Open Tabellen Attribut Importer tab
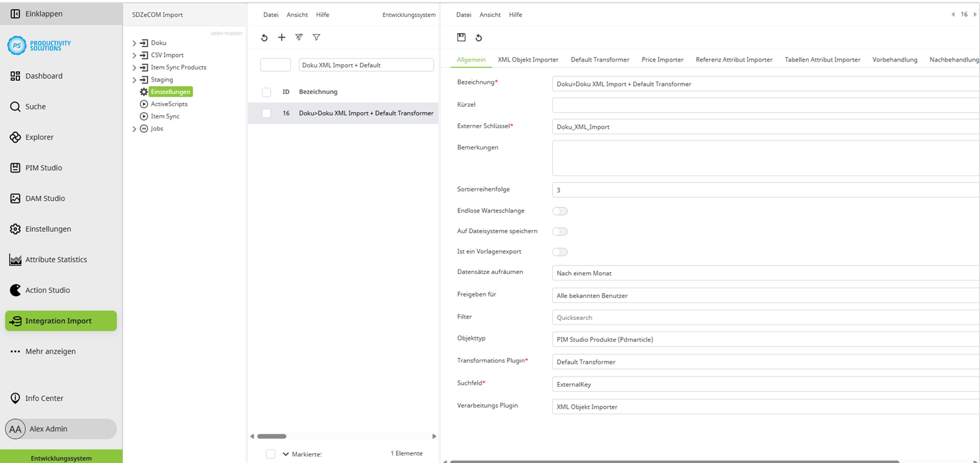Screen dimensions: 980x463 point(822,60)
